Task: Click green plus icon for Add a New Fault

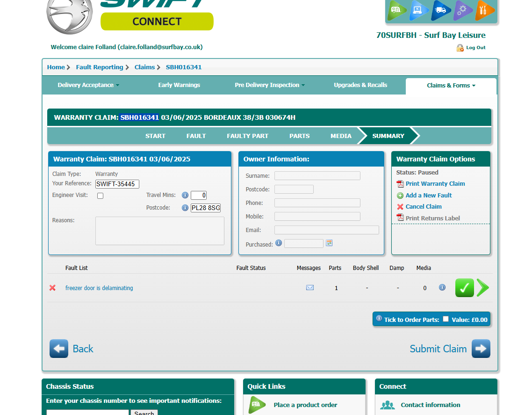Action: click(x=400, y=195)
